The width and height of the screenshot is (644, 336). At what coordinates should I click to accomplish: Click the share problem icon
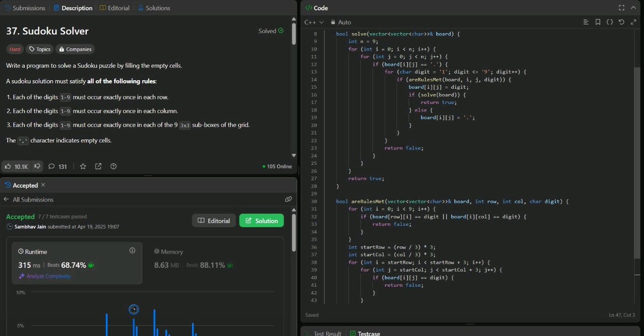pyautogui.click(x=98, y=166)
